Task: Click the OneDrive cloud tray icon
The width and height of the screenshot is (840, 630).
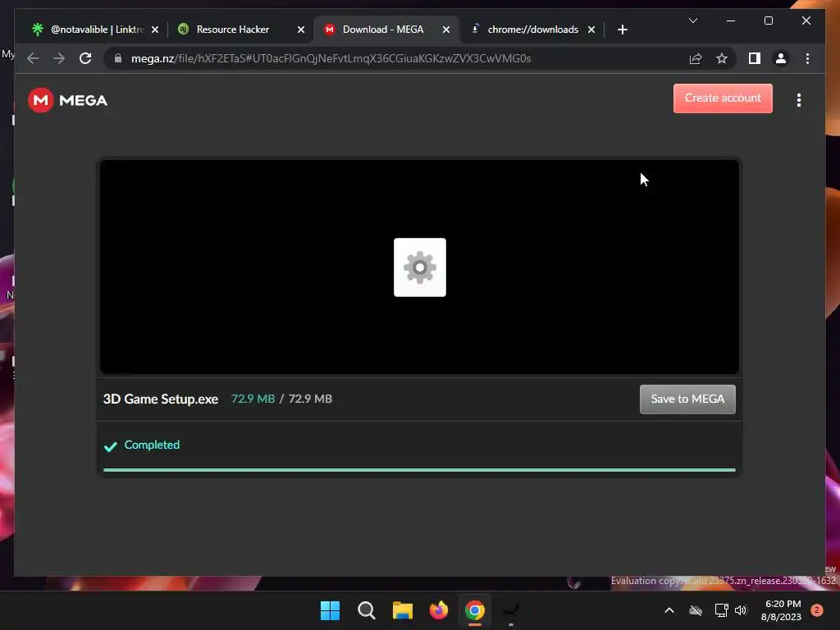Action: [x=696, y=610]
